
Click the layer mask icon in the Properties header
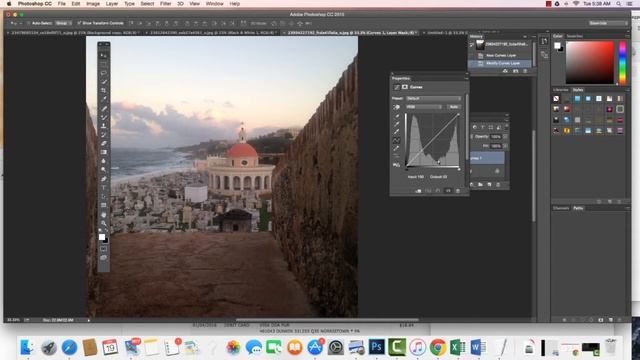click(405, 87)
